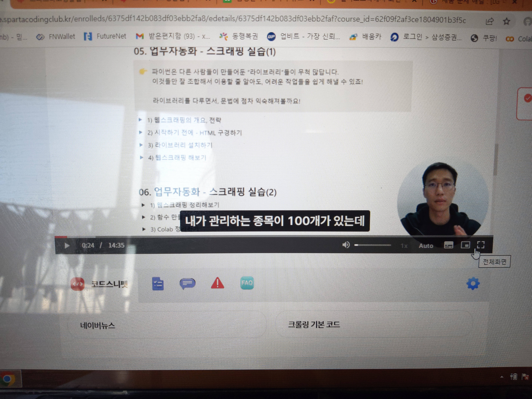532x399 pixels.
Task: Open the 쿠팡! bookmark
Action: [484, 38]
